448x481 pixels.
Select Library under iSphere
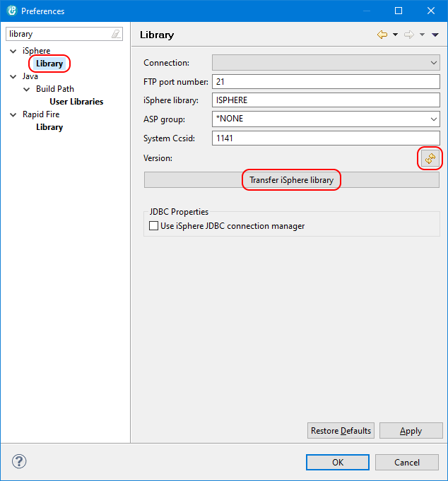49,64
